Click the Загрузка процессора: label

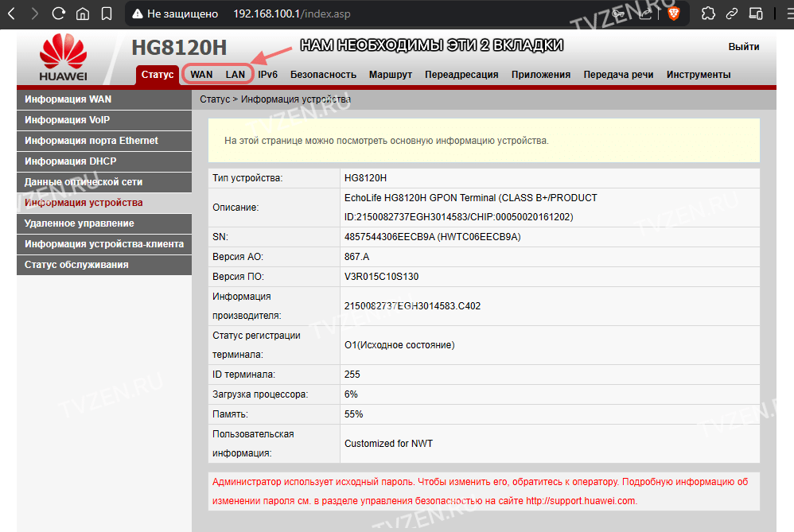click(x=260, y=394)
